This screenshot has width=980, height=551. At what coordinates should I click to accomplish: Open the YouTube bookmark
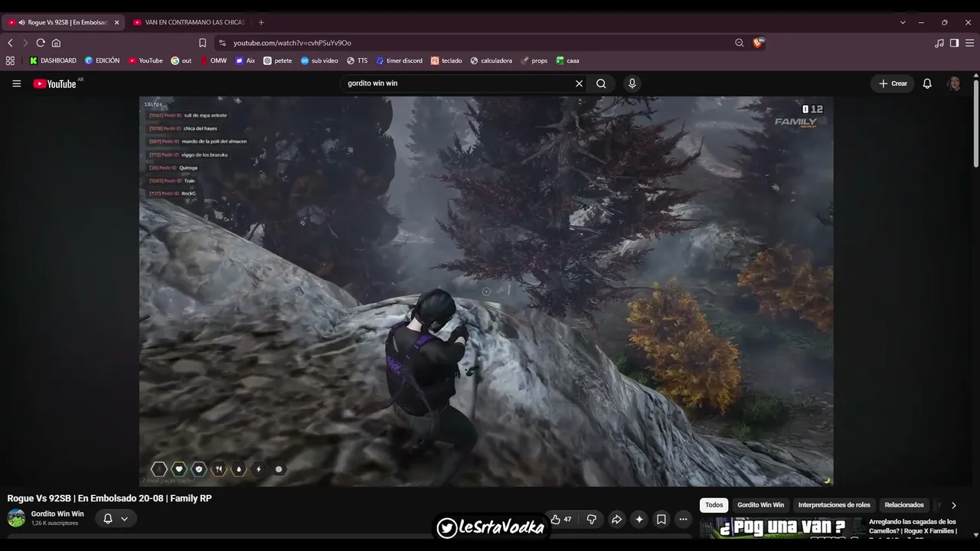point(145,60)
